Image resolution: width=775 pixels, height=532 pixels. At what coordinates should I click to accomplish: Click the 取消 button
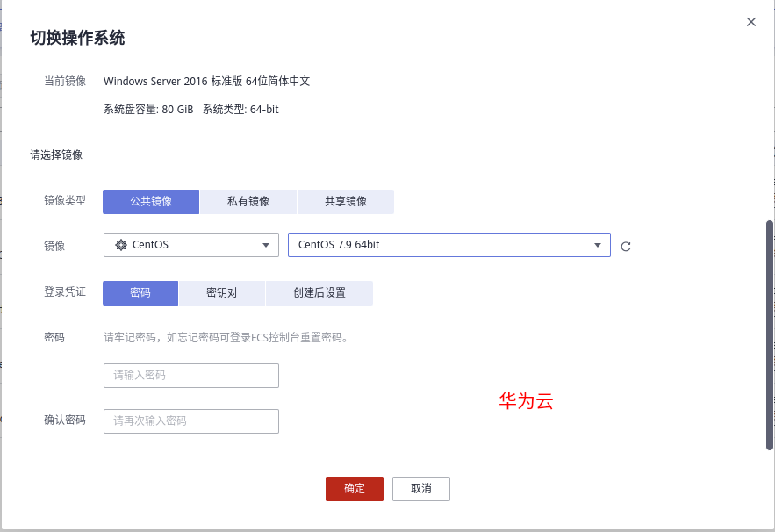[x=421, y=489]
